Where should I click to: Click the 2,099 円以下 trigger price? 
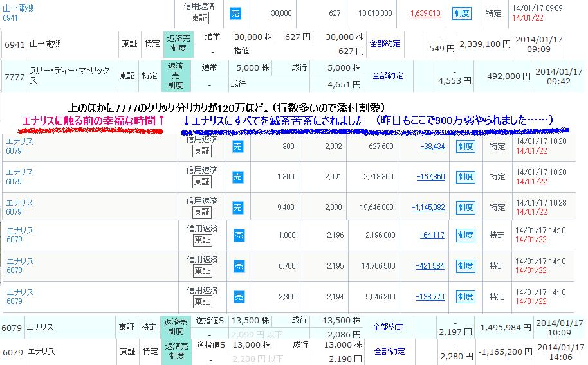click(256, 334)
